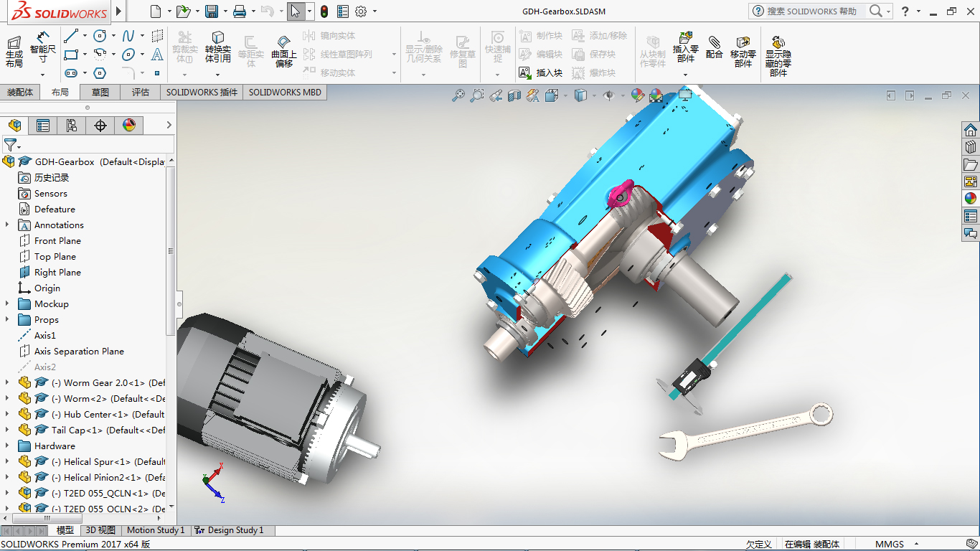Open SOLIDWORKS Resources home in task pane
This screenshot has width=980, height=551.
click(x=971, y=130)
